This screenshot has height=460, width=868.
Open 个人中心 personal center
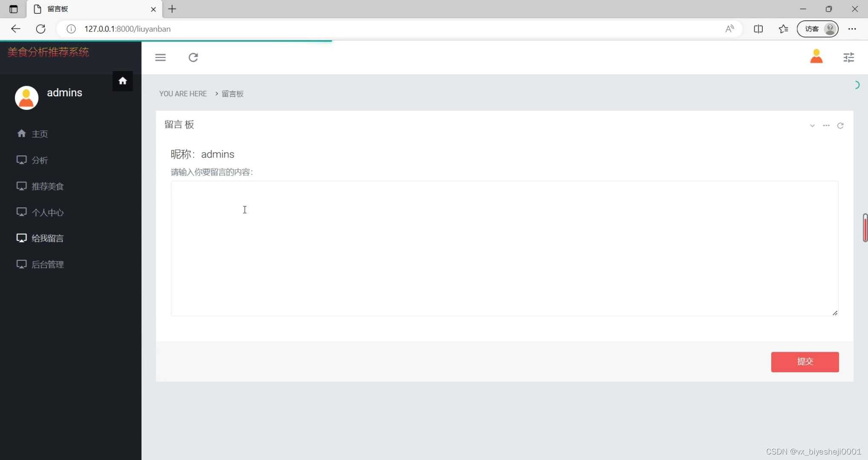tap(48, 212)
